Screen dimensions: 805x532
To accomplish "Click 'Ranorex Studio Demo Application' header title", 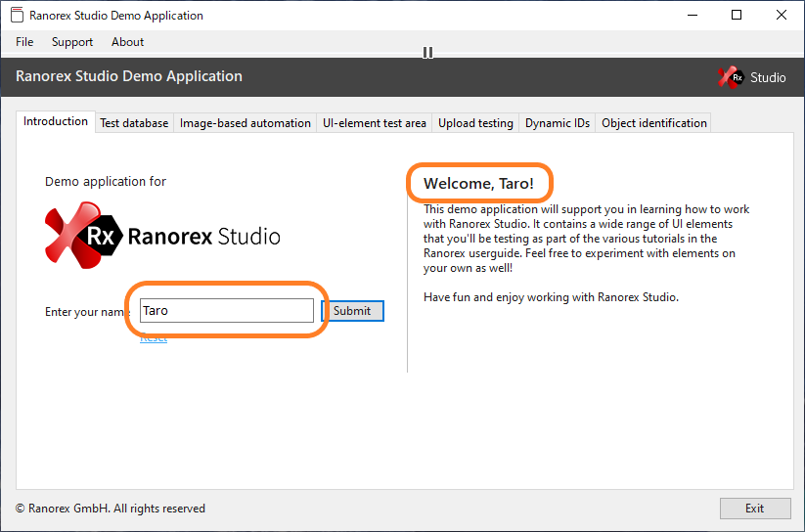I will pos(129,76).
